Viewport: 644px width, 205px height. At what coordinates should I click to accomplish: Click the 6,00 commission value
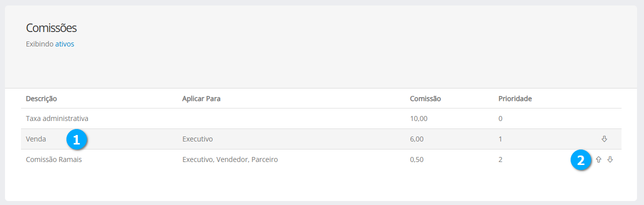tap(416, 139)
